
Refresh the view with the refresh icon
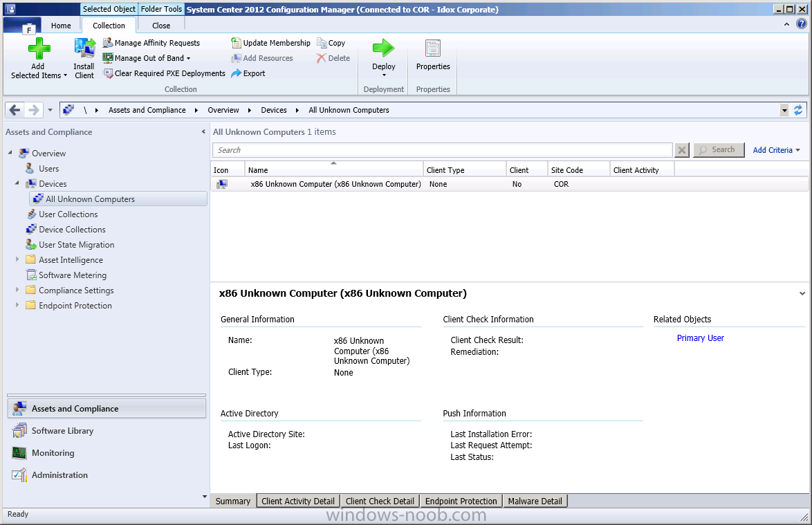tap(798, 110)
